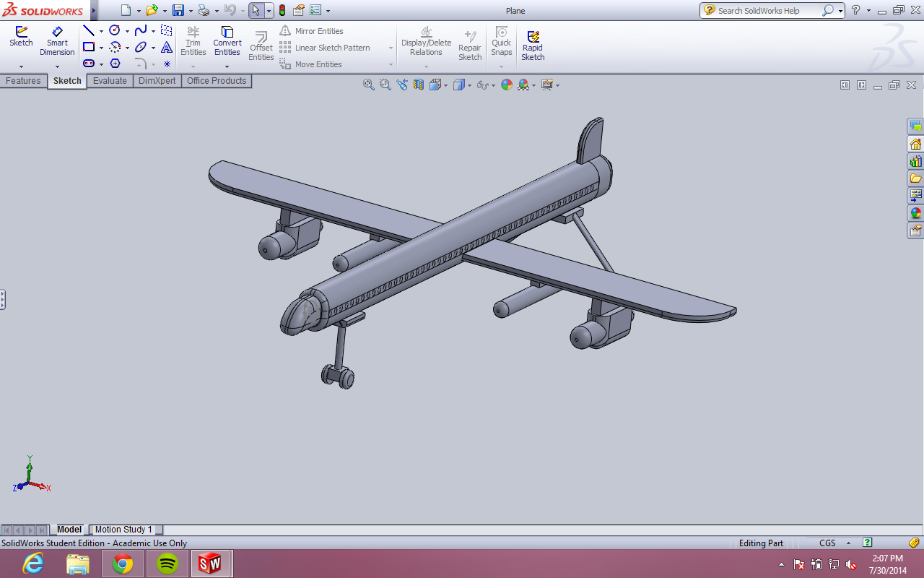Expand the Sketch button dropdown arrow
924x578 pixels.
pyautogui.click(x=21, y=66)
